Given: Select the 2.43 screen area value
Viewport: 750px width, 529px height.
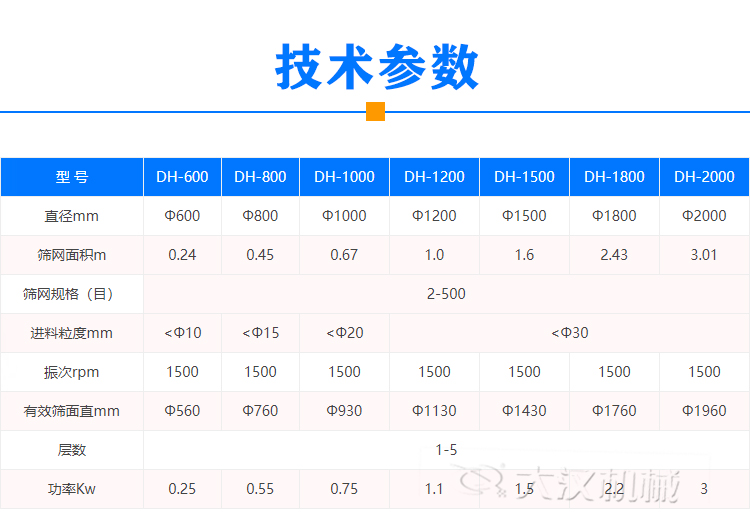Looking at the screenshot, I should tap(614, 255).
